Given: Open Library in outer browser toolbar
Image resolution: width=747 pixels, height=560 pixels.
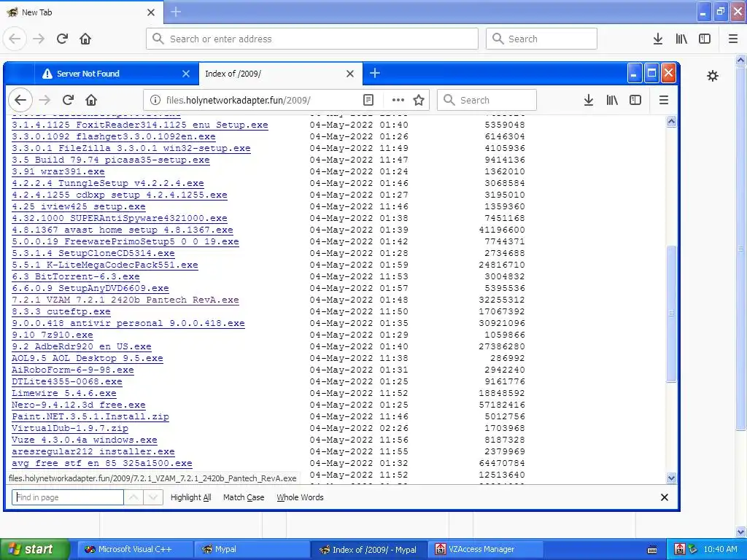Looking at the screenshot, I should pyautogui.click(x=681, y=39).
